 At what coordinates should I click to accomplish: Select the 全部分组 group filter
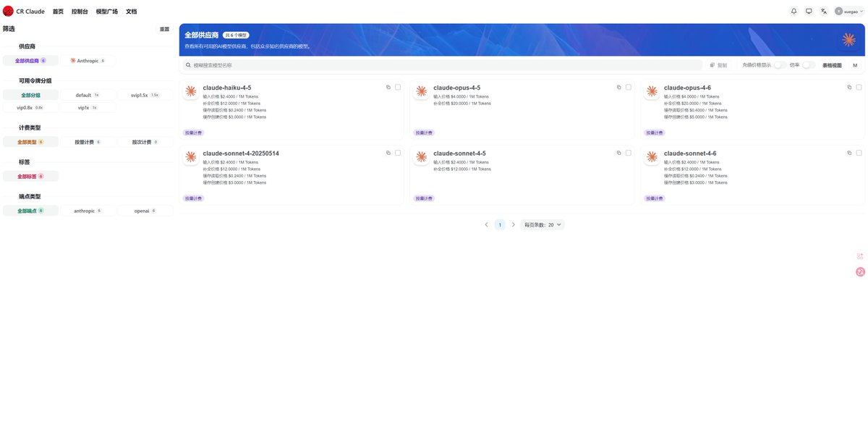click(30, 95)
